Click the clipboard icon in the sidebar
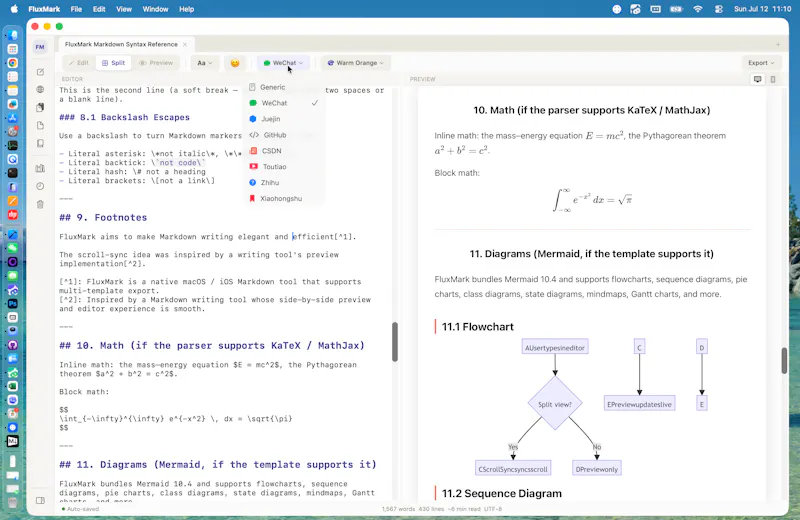The image size is (800, 520). [x=40, y=107]
